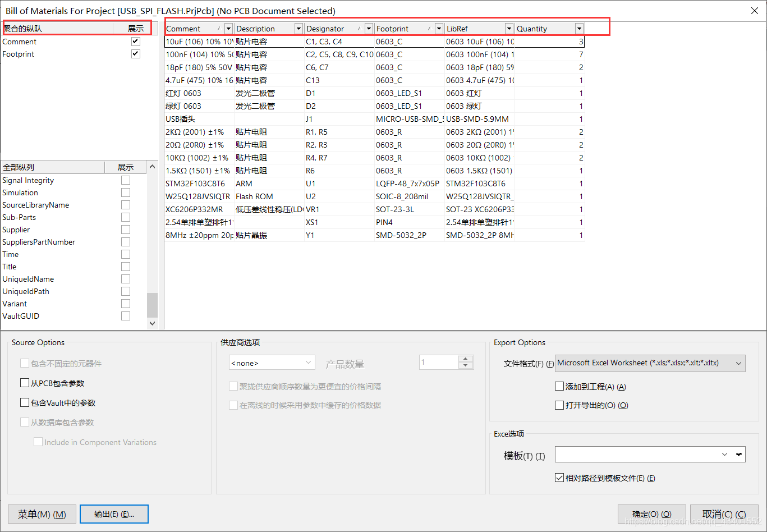Close the Bill of Materials dialog
Viewport: 767px width, 532px height.
(755, 11)
